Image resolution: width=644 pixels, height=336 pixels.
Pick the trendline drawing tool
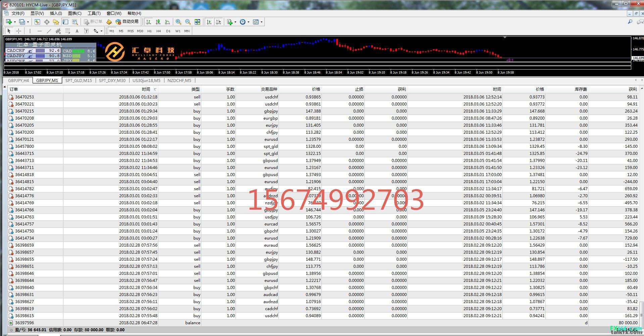[49, 31]
